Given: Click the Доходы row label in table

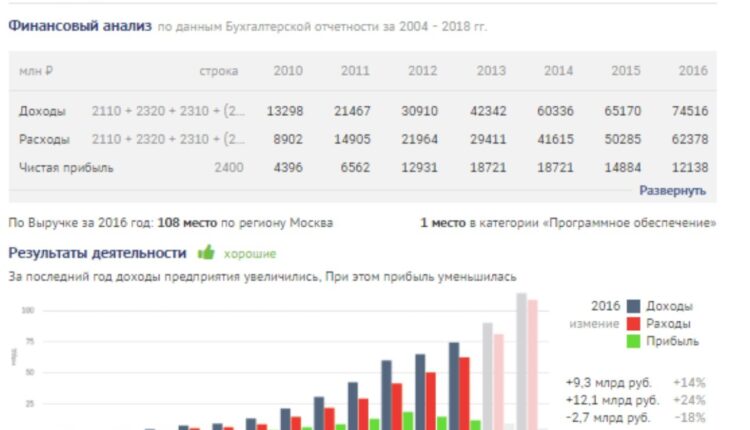Looking at the screenshot, I should click(43, 111).
